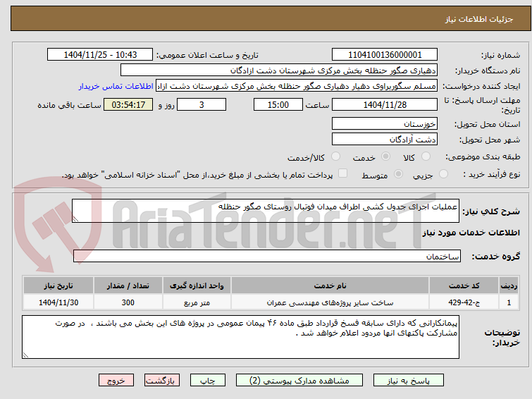Click the تاریخ نیاز column header
The image size is (532, 399).
(58, 286)
